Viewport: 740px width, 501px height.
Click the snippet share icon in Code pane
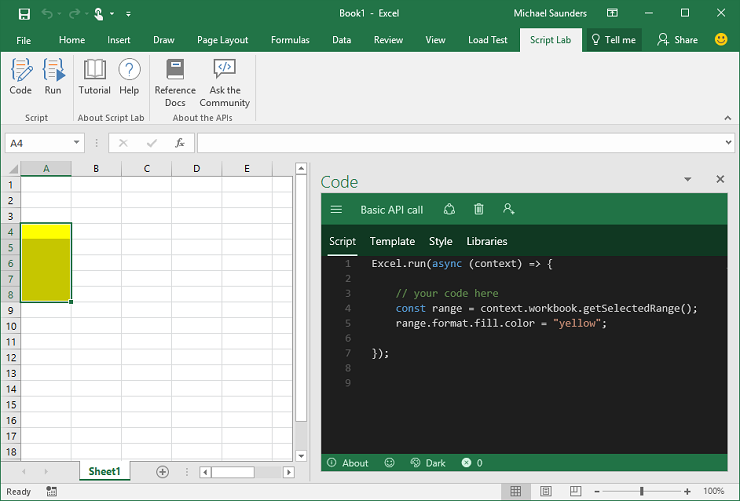(x=449, y=209)
